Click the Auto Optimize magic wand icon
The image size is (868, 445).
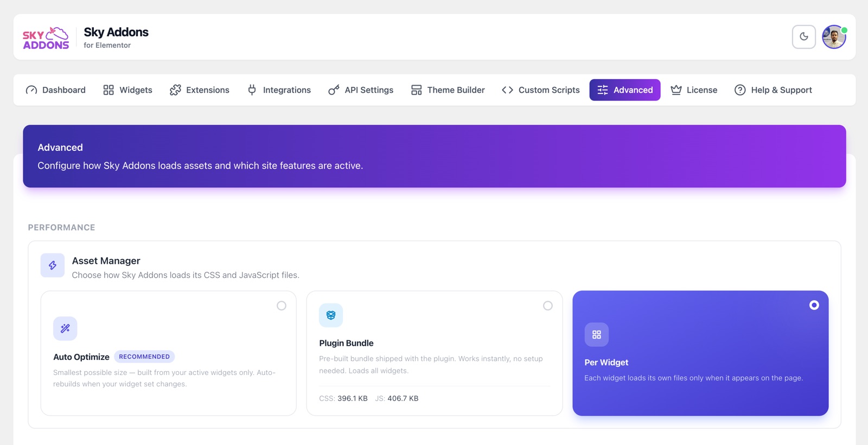(x=65, y=328)
